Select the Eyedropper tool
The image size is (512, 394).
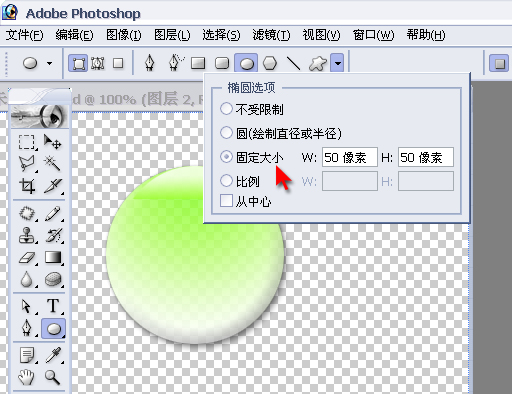(53, 355)
